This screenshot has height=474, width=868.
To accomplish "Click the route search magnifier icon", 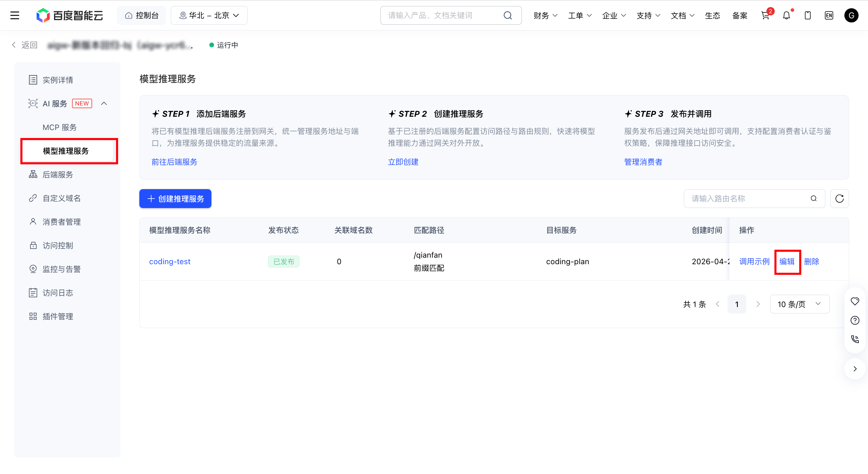I will click(814, 199).
